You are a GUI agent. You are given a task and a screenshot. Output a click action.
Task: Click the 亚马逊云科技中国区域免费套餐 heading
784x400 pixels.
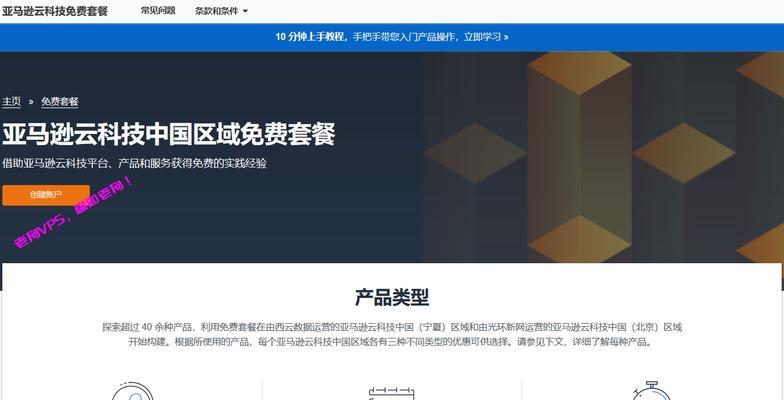(168, 134)
